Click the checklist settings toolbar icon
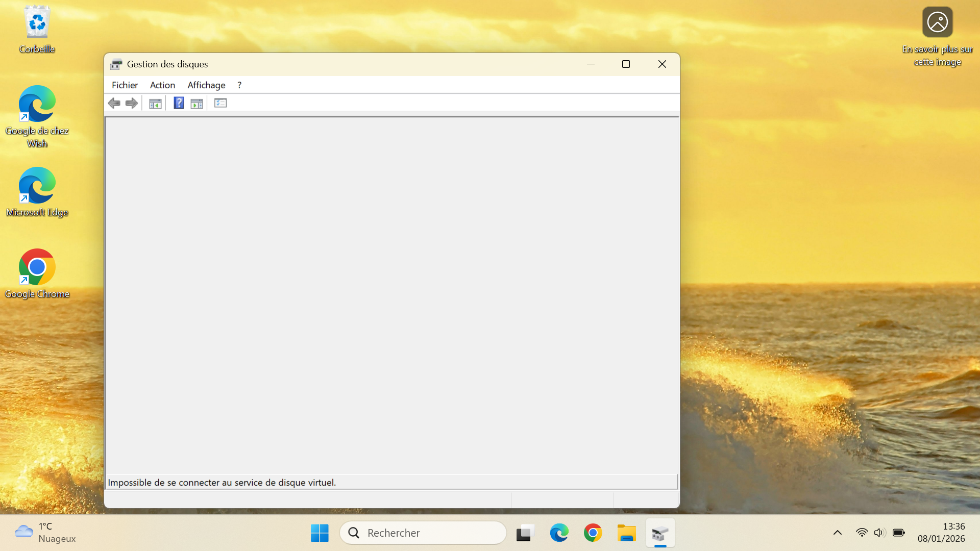This screenshot has width=980, height=551. click(x=220, y=103)
